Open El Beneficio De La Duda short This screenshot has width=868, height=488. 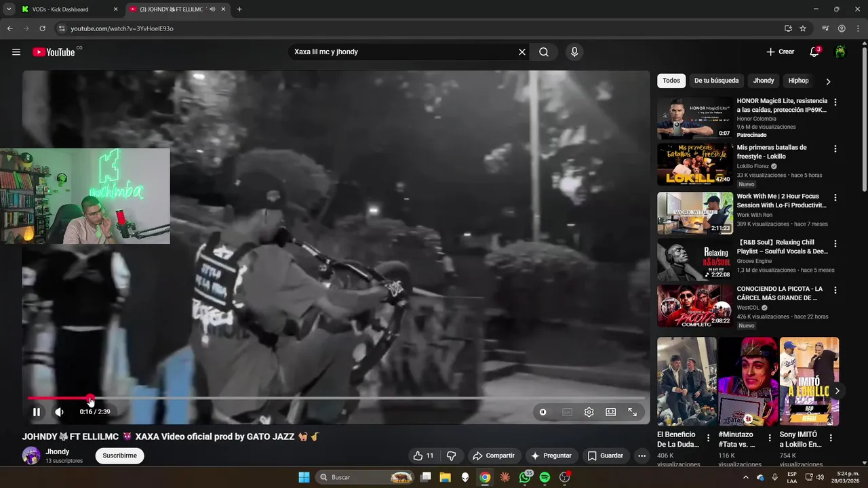pyautogui.click(x=687, y=382)
